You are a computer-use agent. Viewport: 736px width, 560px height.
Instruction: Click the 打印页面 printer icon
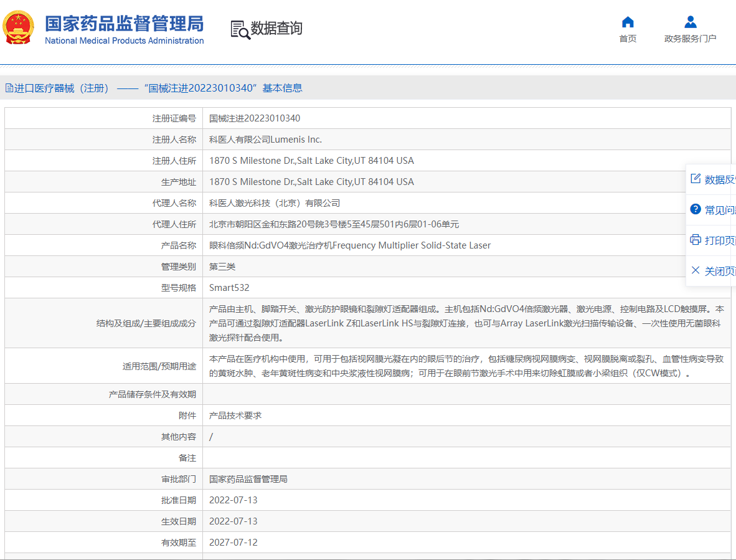pos(696,239)
